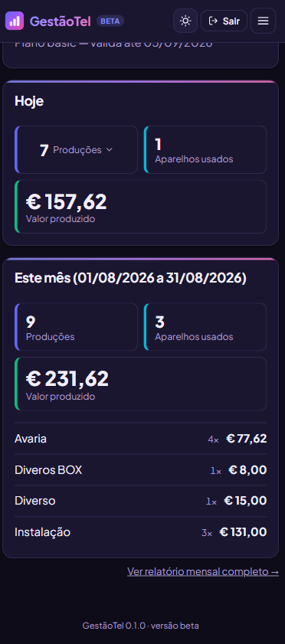Open Ver relatório mensal completo link
The height and width of the screenshot is (644, 285).
[x=203, y=571]
